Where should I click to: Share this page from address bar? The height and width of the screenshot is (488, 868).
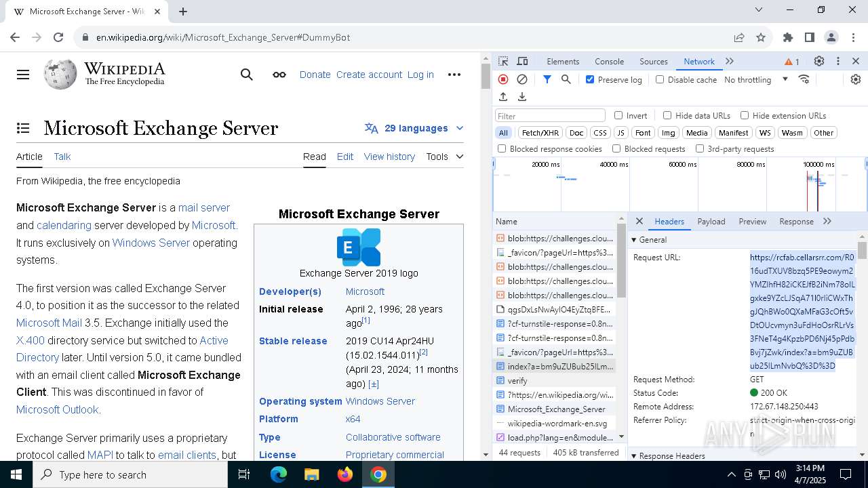739,37
